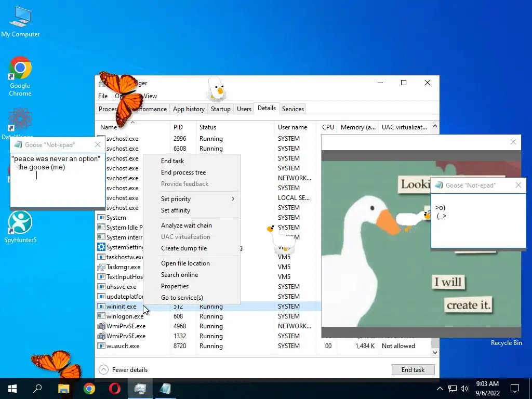Click notepad icon in left Goose window

[x=18, y=144]
